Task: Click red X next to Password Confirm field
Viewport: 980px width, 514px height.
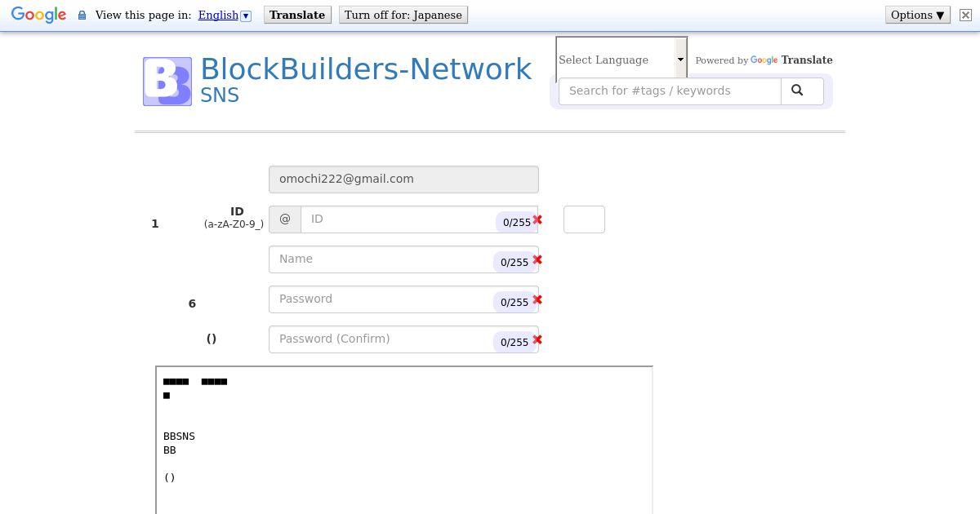Action: pos(537,340)
